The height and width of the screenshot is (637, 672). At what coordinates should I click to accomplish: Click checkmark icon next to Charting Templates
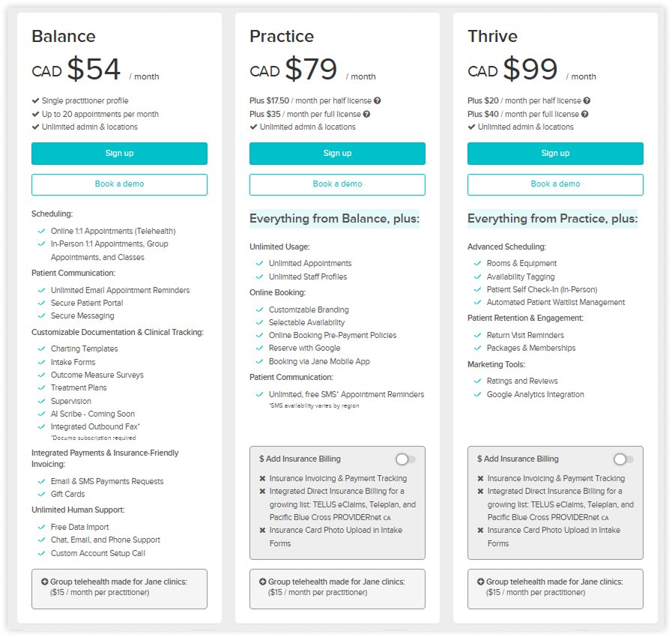point(41,348)
